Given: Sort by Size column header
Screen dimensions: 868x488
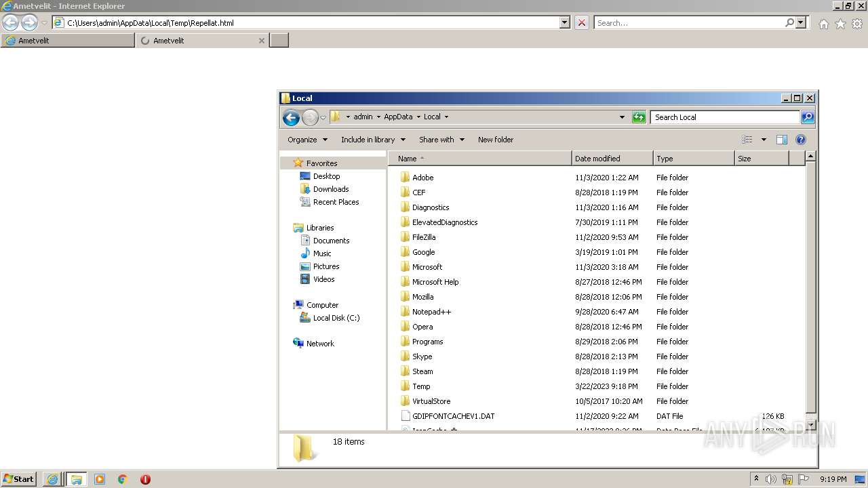Looking at the screenshot, I should pos(762,159).
